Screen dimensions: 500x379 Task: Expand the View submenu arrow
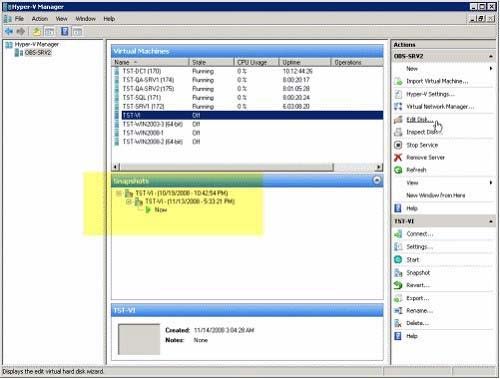pos(491,183)
